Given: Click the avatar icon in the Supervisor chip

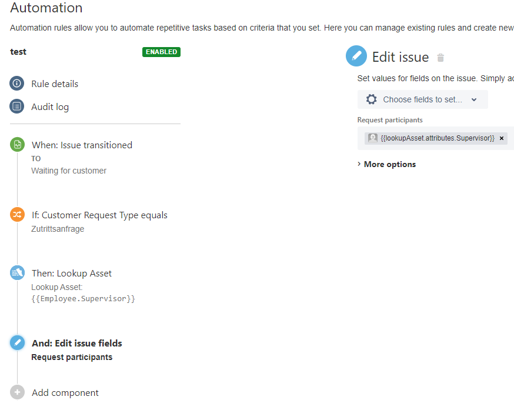Looking at the screenshot, I should pyautogui.click(x=372, y=138).
